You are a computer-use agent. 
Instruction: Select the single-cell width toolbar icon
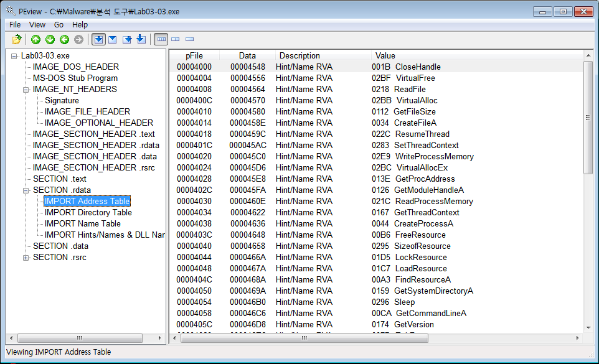coord(189,39)
